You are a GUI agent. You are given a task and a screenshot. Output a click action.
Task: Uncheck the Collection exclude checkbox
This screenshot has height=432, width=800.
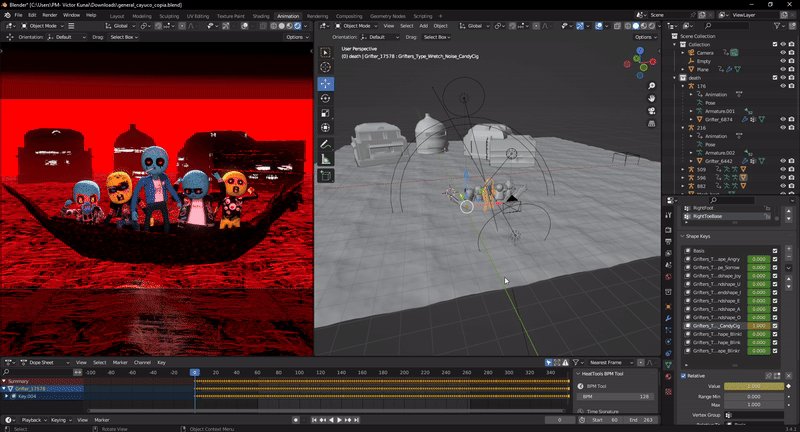[x=774, y=44]
